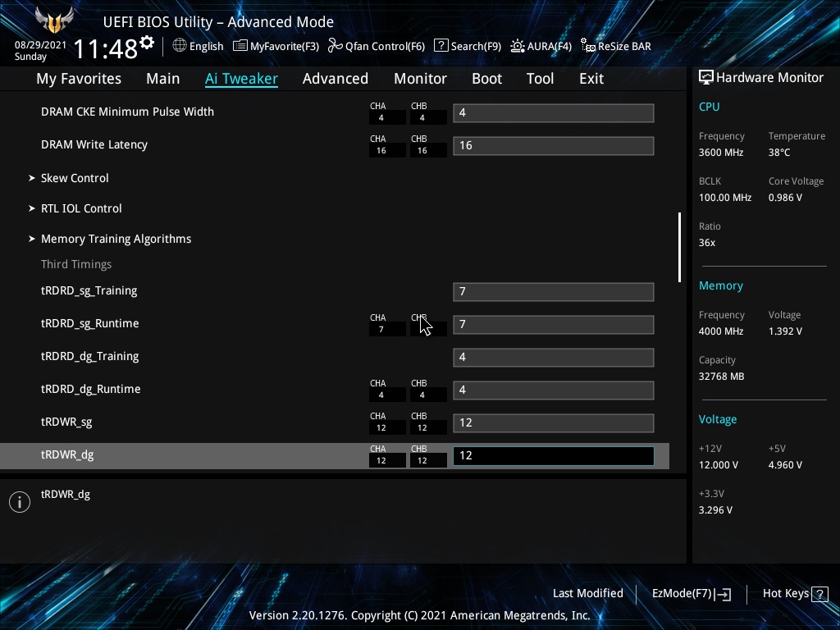This screenshot has width=840, height=630.
Task: Go to the Boot tab
Action: [487, 79]
